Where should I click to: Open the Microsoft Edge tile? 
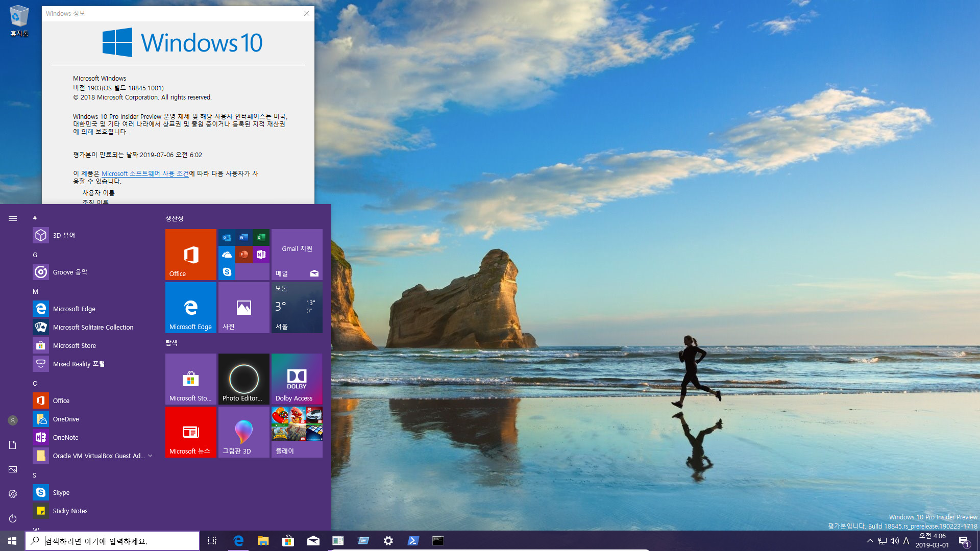(x=191, y=308)
